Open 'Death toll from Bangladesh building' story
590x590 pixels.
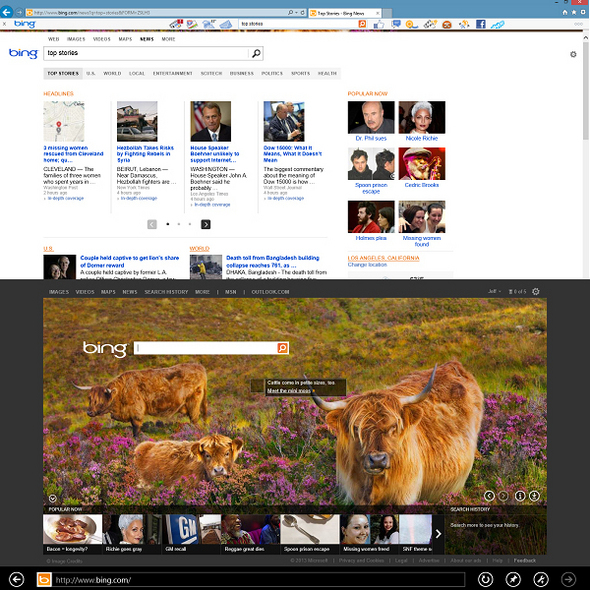272,262
